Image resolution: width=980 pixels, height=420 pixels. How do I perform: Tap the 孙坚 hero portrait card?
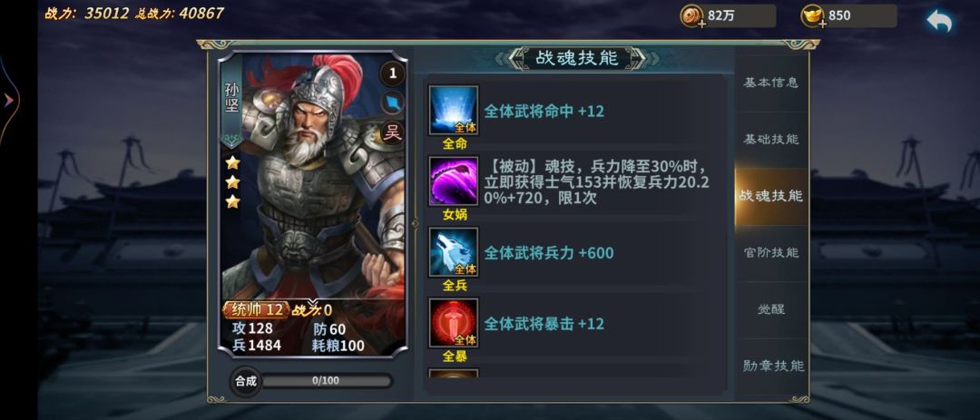(312, 204)
